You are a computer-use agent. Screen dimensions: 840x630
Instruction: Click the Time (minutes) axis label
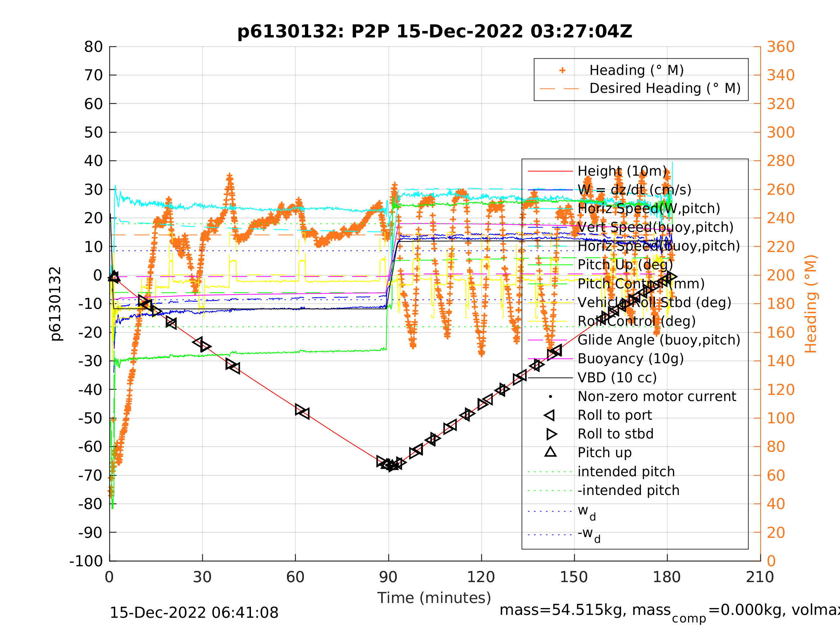click(434, 598)
